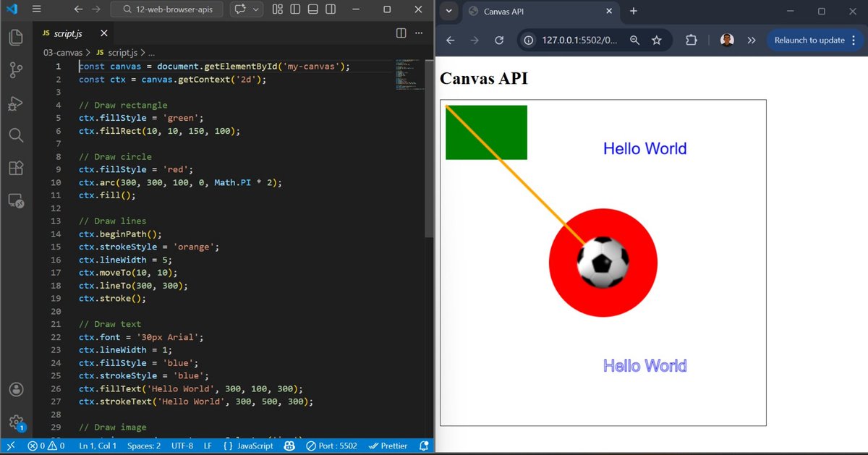Go forward in Chrome
The image size is (868, 455).
475,41
